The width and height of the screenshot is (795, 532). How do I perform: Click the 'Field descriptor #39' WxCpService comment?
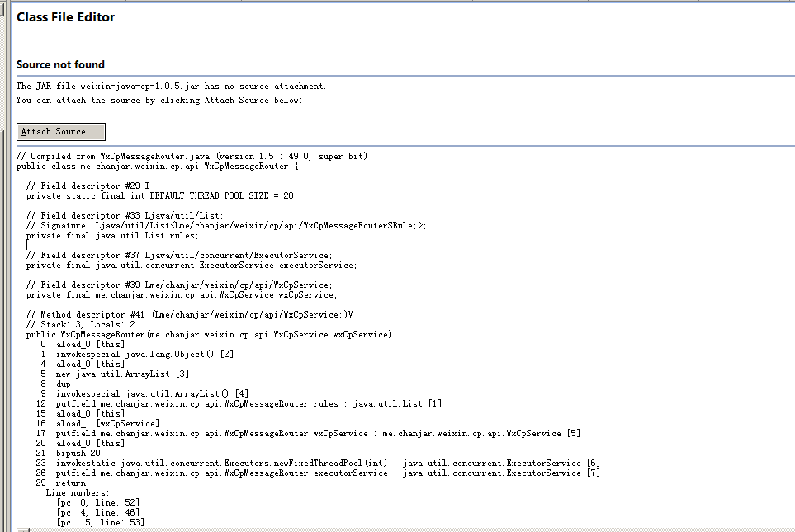179,285
